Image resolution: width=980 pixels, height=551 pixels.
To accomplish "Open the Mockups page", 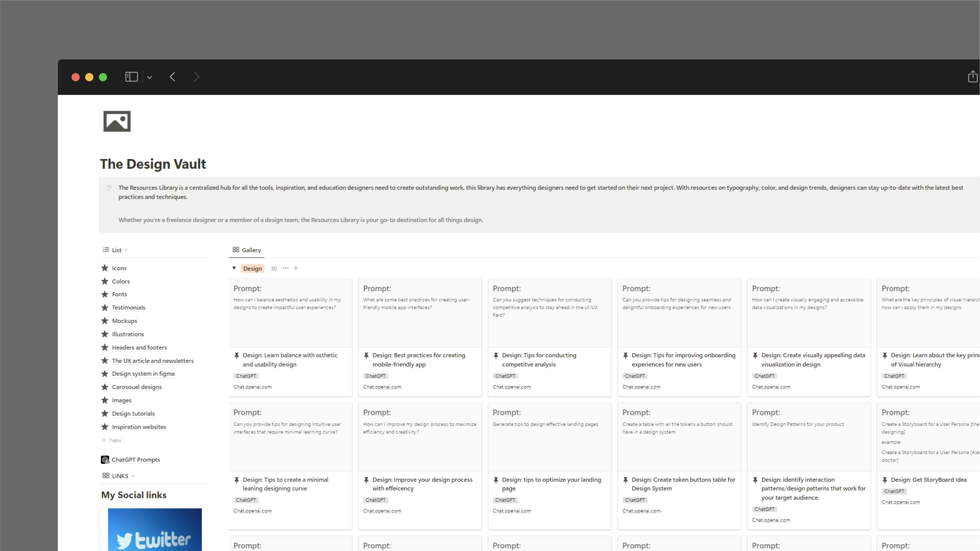I will coord(124,321).
